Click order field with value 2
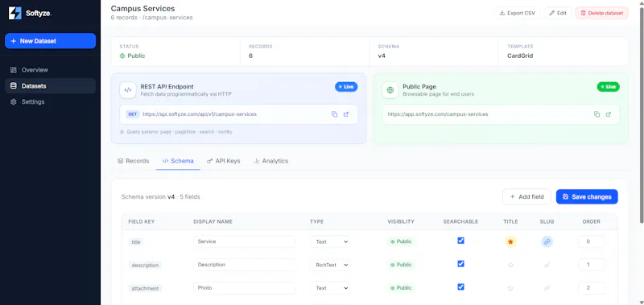644x305 pixels. coord(591,288)
